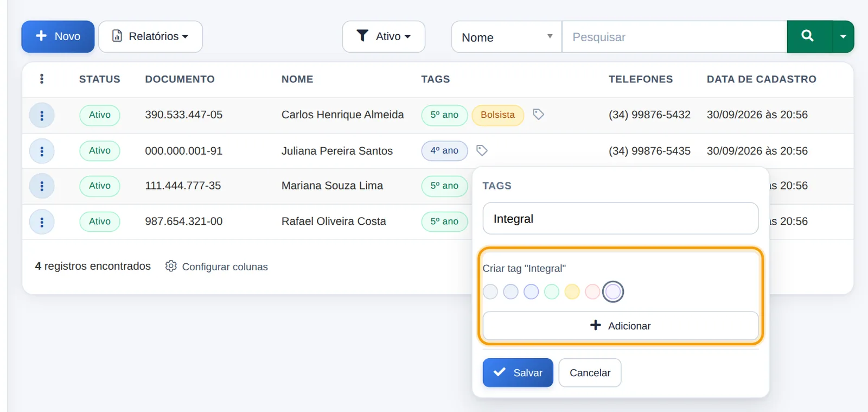The width and height of the screenshot is (868, 412).
Task: Click document number 390.533.447-05
Action: point(184,115)
